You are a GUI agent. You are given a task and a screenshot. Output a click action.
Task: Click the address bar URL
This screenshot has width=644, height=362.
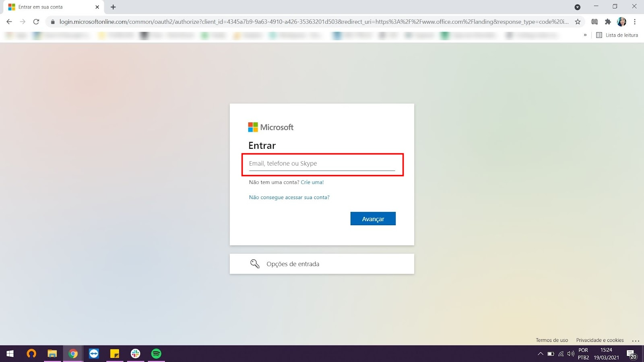[314, 22]
